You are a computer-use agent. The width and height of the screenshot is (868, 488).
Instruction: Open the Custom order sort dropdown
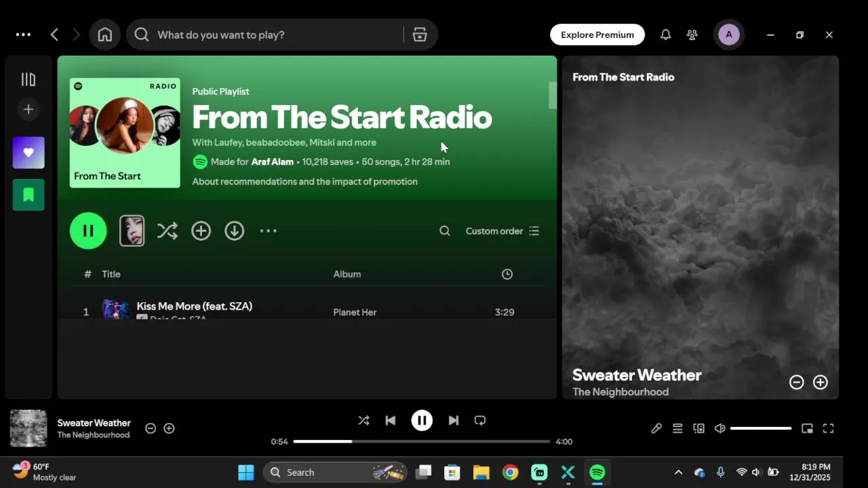[502, 231]
